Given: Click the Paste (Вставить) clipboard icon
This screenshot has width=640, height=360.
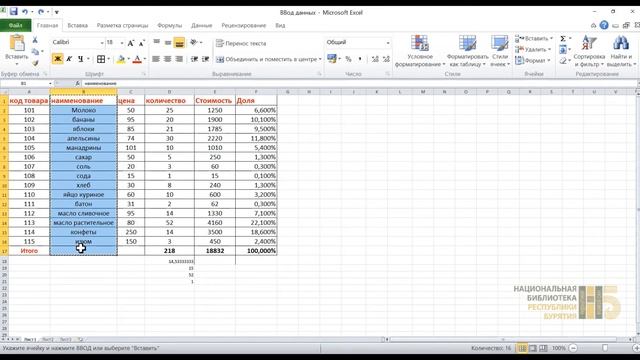Looking at the screenshot, I should [17, 43].
